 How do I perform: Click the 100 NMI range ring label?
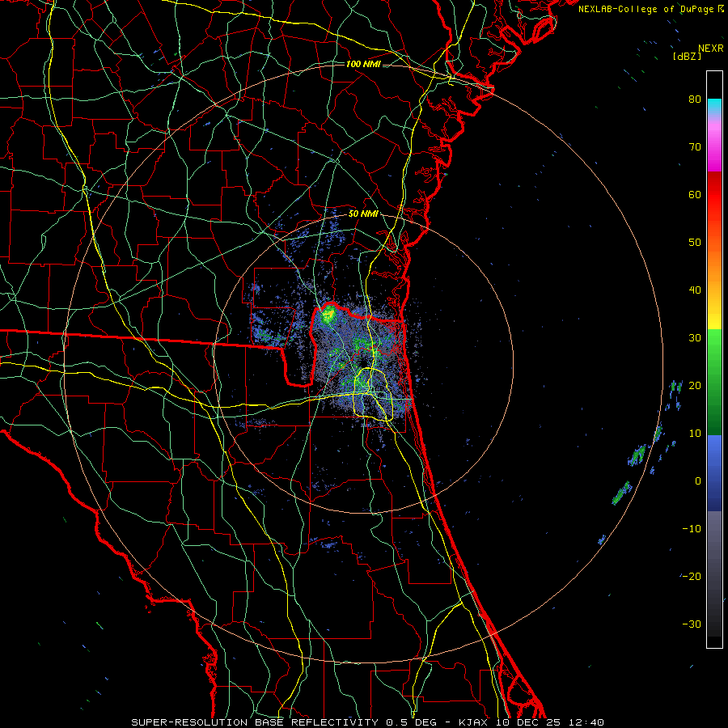pos(363,64)
